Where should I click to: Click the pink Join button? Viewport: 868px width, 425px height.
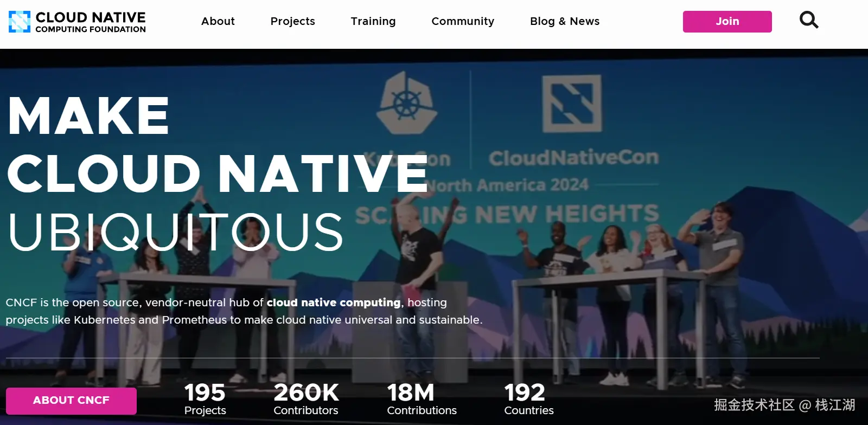727,22
